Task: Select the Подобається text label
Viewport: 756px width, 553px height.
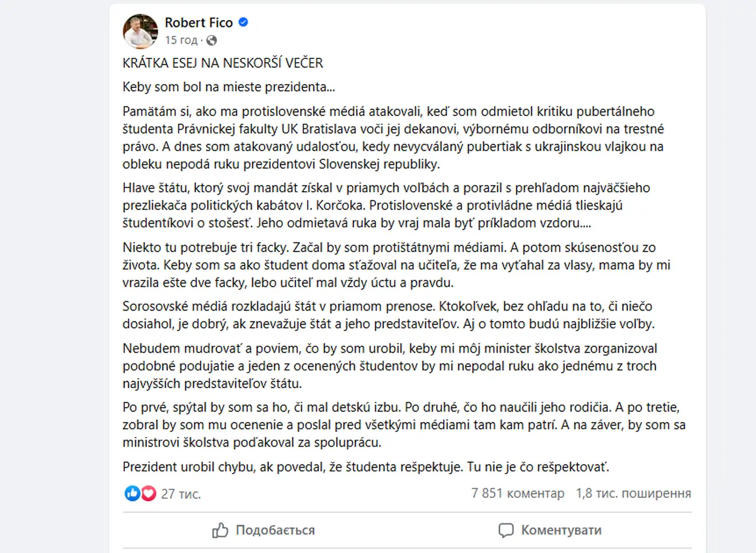Action: (275, 530)
